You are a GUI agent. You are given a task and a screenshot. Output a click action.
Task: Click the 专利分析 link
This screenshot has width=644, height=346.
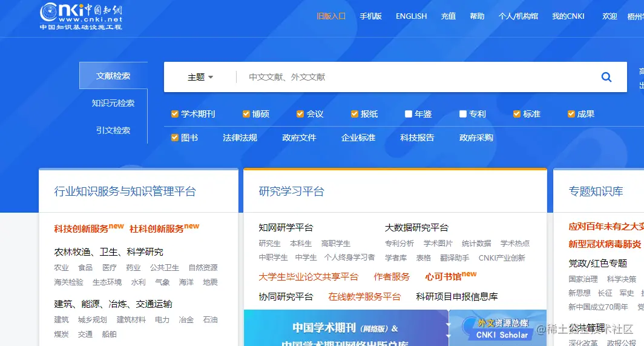tap(399, 243)
